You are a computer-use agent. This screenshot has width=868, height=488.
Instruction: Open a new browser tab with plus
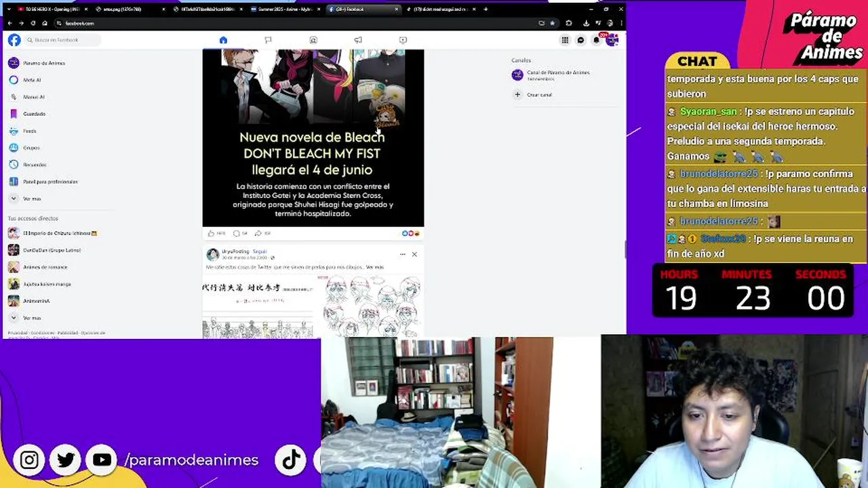486,9
